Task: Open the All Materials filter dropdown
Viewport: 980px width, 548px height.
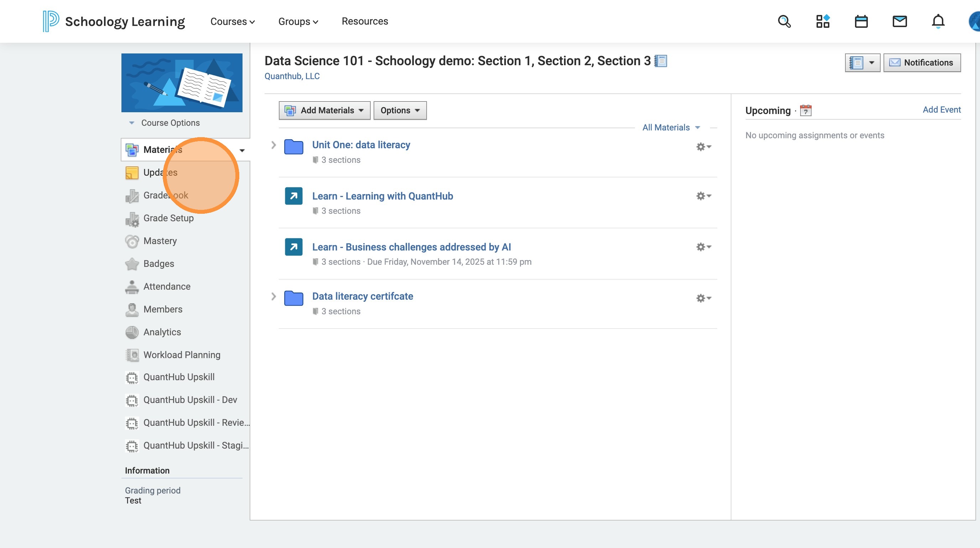Action: [x=671, y=128]
